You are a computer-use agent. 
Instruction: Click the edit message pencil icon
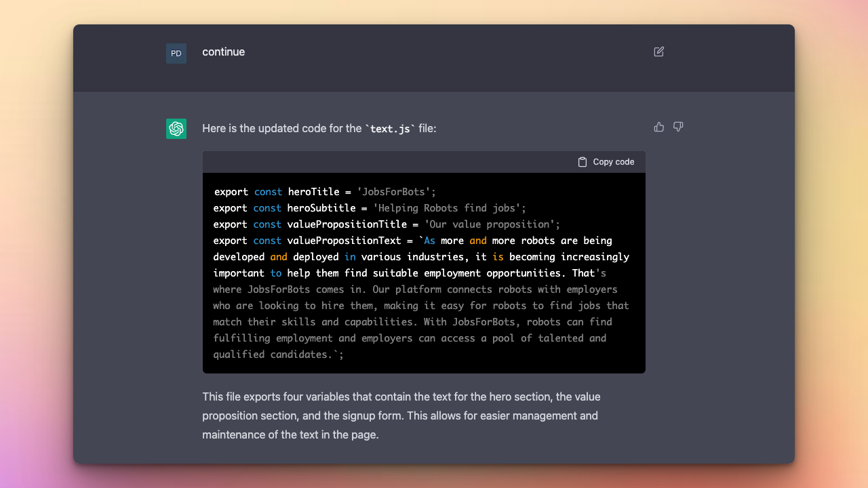click(x=658, y=52)
